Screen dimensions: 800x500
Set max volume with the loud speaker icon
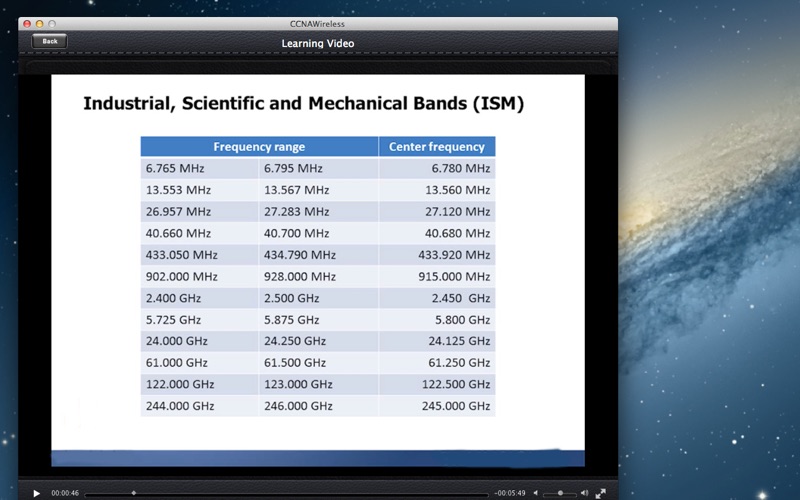coord(584,493)
